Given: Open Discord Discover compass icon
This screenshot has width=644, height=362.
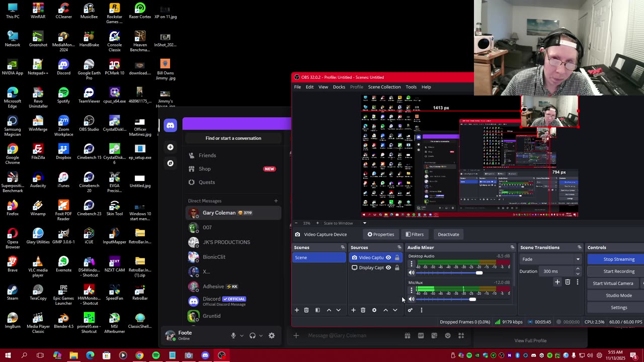Looking at the screenshot, I should [x=171, y=163].
